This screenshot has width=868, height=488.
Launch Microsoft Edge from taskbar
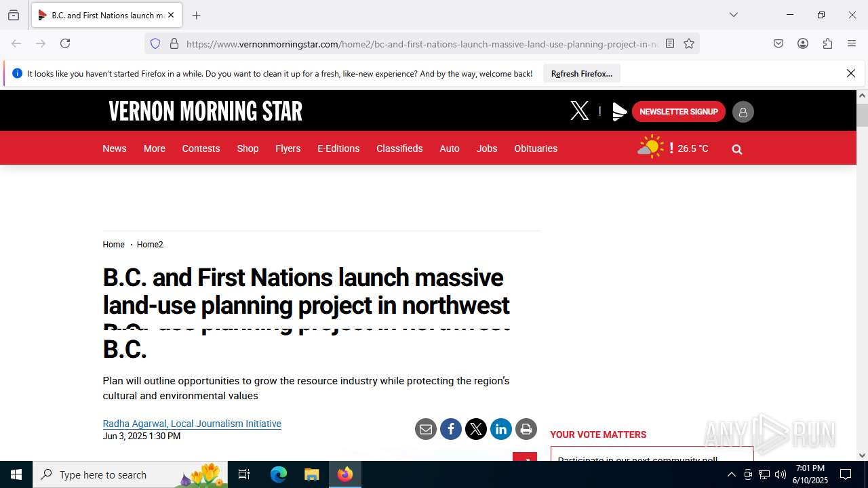[x=279, y=474]
